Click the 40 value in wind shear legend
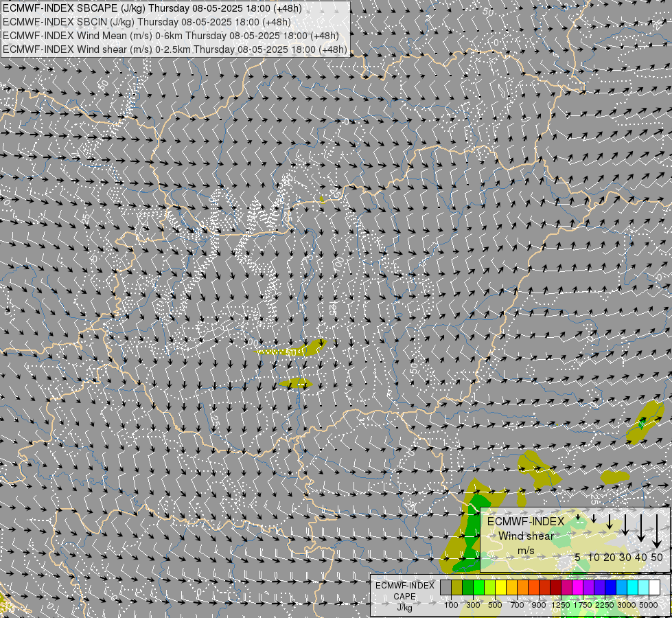 pos(640,557)
